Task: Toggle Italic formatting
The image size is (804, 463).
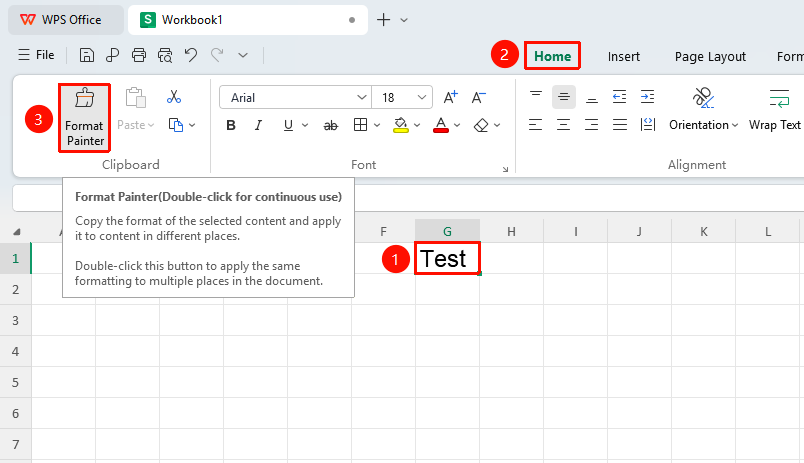Action: click(x=258, y=125)
